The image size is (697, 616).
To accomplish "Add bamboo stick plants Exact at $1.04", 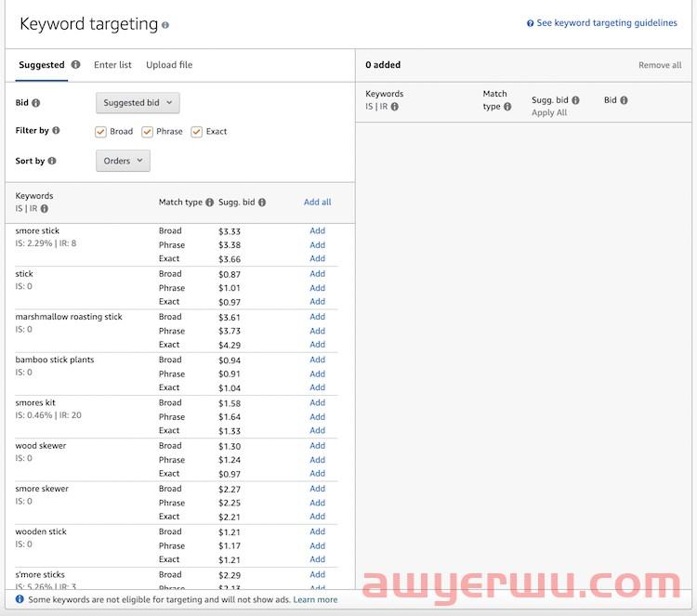I will 318,387.
